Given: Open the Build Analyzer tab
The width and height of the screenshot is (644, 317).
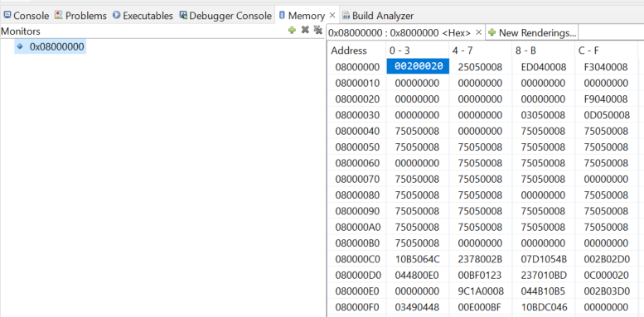Looking at the screenshot, I should [378, 16].
